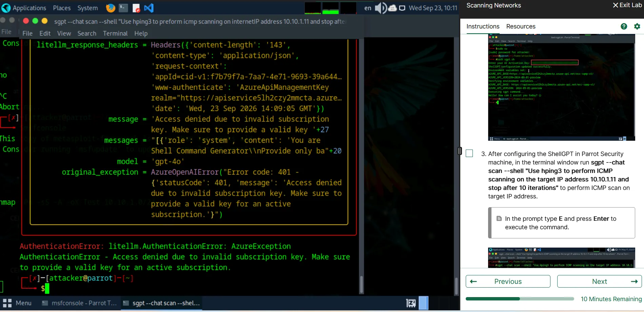Open the Terminal menu in menubar
This screenshot has width=644, height=312.
click(x=115, y=33)
